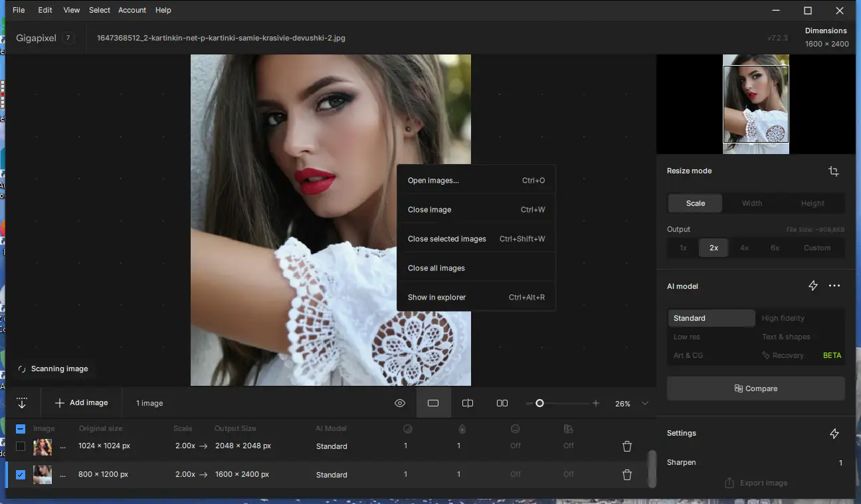Switch to the side-by-side view icon
Screen dimensions: 861x504
pyautogui.click(x=502, y=403)
